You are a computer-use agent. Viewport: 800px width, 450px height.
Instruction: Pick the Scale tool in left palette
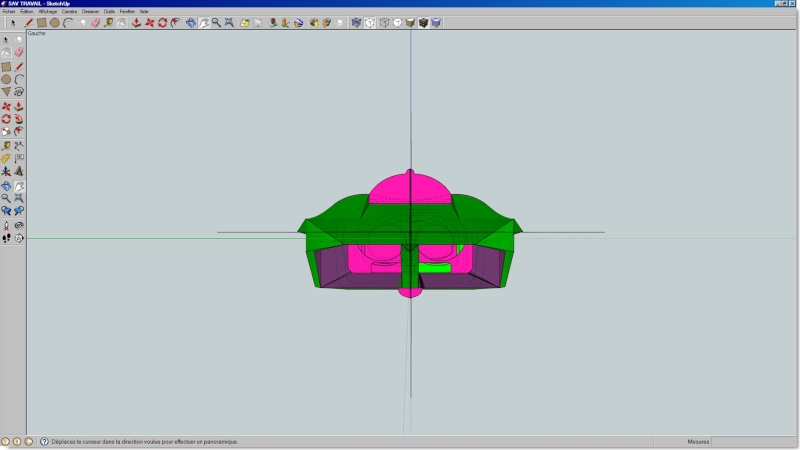[6, 132]
